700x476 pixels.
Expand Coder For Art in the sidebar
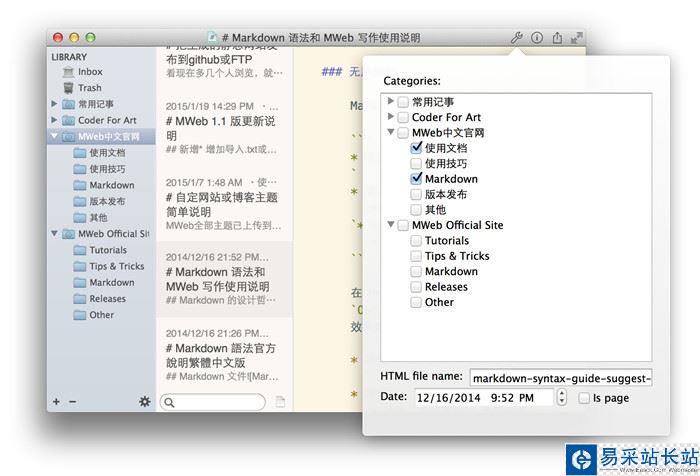(x=54, y=120)
